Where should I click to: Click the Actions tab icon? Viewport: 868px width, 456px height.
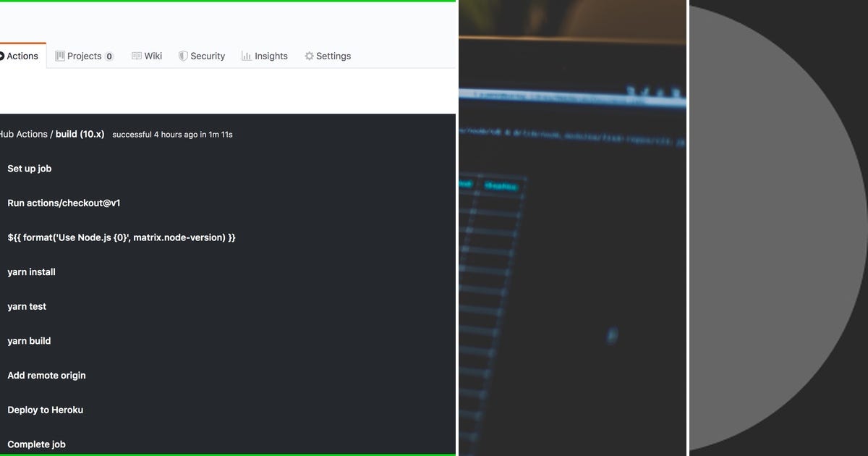[2, 55]
